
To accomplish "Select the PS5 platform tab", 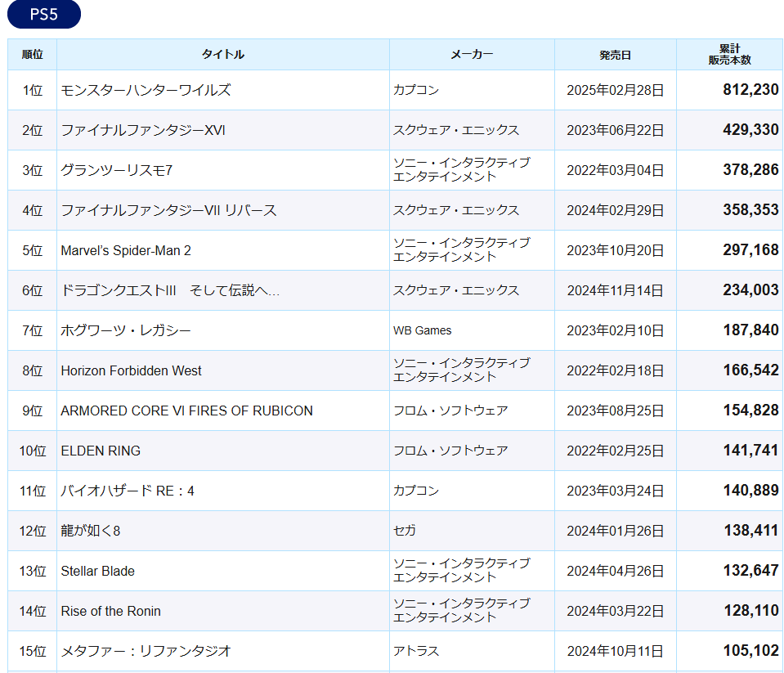I will point(44,14).
